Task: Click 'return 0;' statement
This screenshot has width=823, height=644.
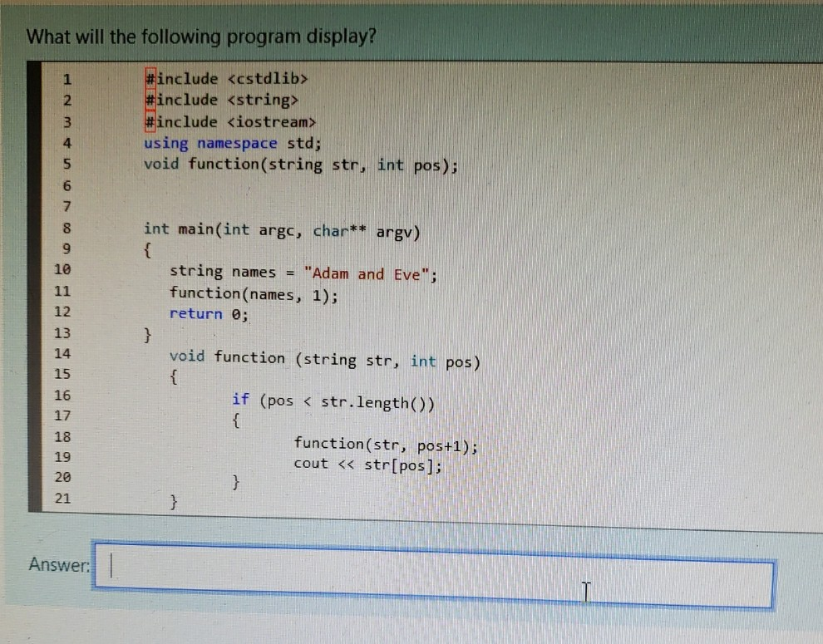Action: point(209,314)
